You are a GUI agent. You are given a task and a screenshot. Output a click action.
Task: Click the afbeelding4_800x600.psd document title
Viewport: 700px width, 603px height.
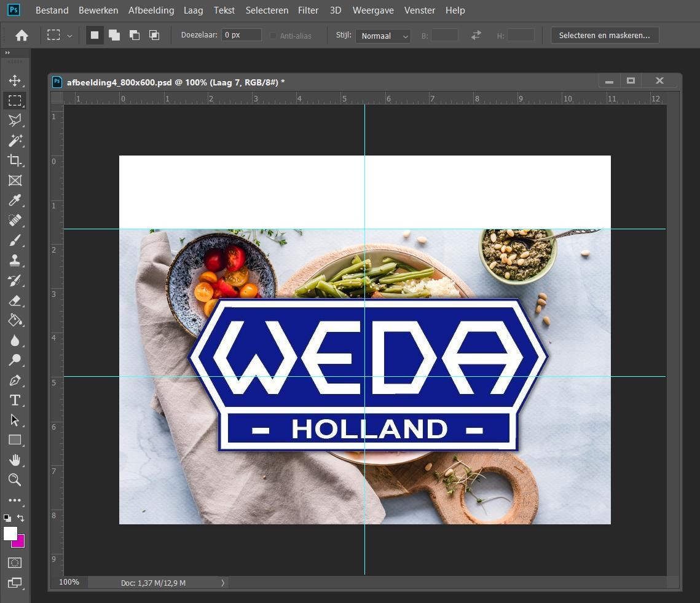[x=175, y=82]
